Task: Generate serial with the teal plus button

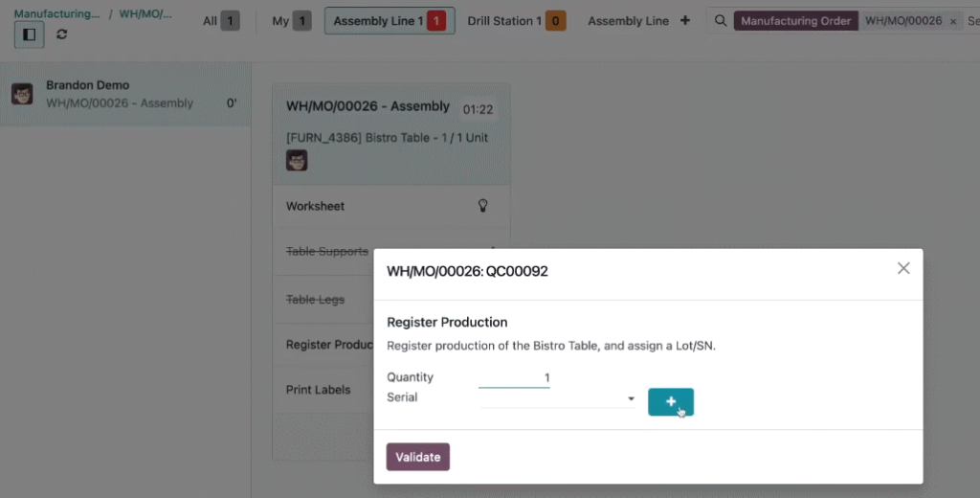Action: click(671, 401)
